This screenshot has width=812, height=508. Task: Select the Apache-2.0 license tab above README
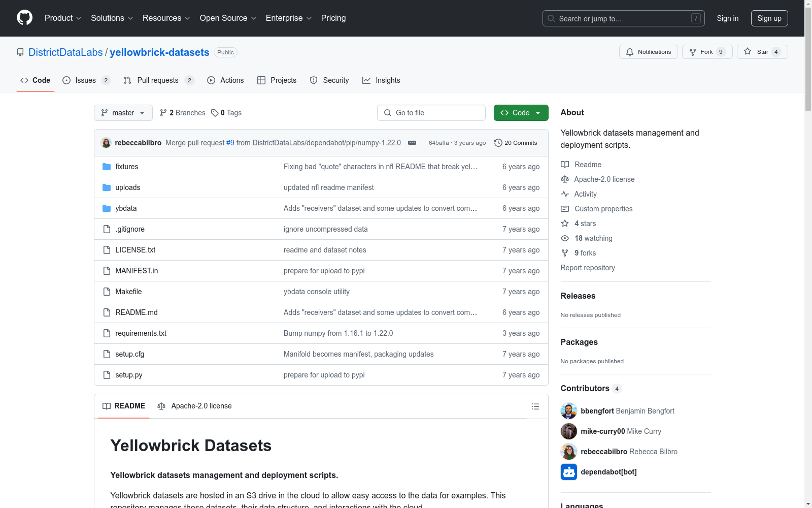195,406
